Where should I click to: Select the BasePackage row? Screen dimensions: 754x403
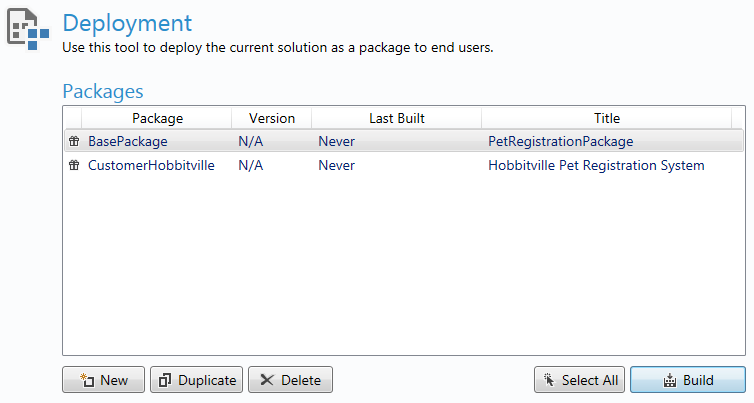tap(404, 141)
